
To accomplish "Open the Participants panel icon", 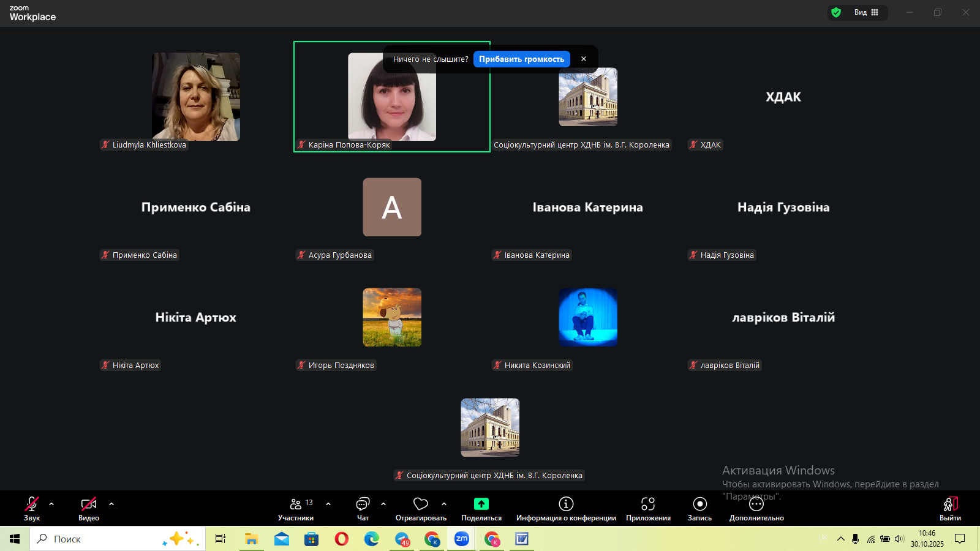I will (x=296, y=504).
